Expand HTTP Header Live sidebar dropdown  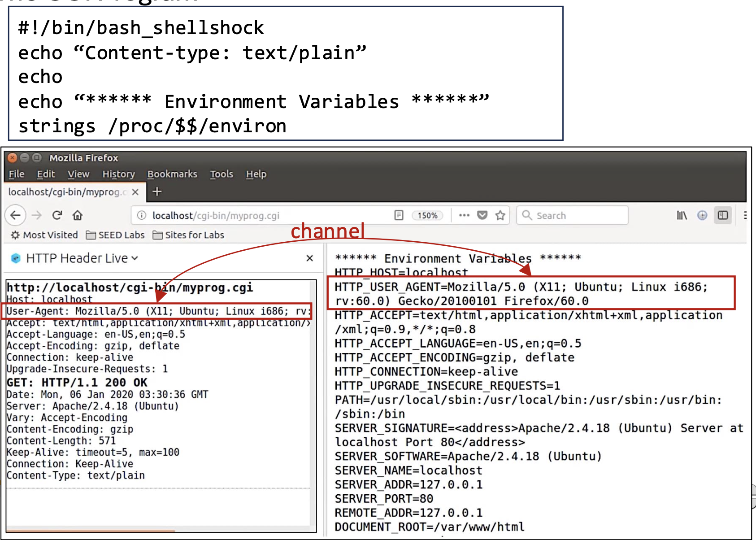(x=135, y=258)
